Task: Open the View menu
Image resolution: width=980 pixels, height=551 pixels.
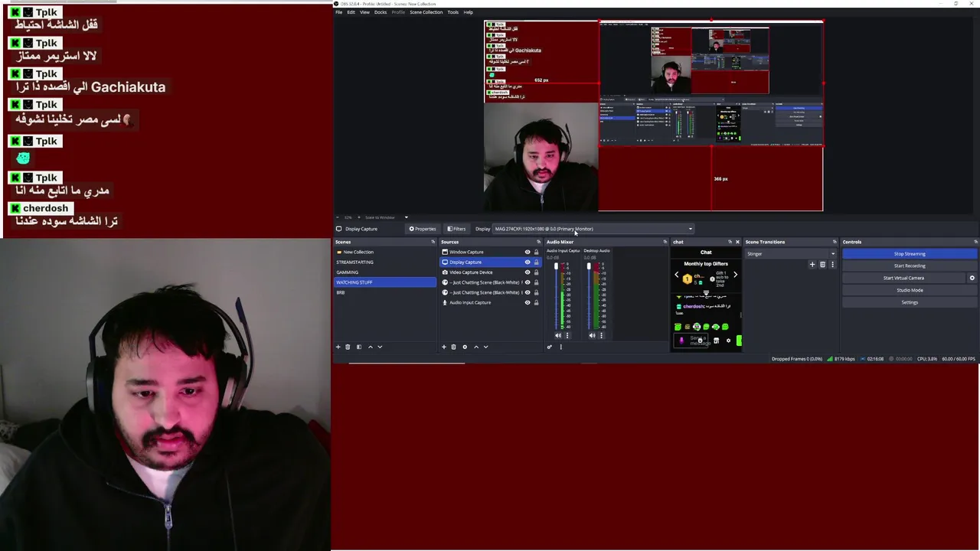Action: tap(364, 12)
